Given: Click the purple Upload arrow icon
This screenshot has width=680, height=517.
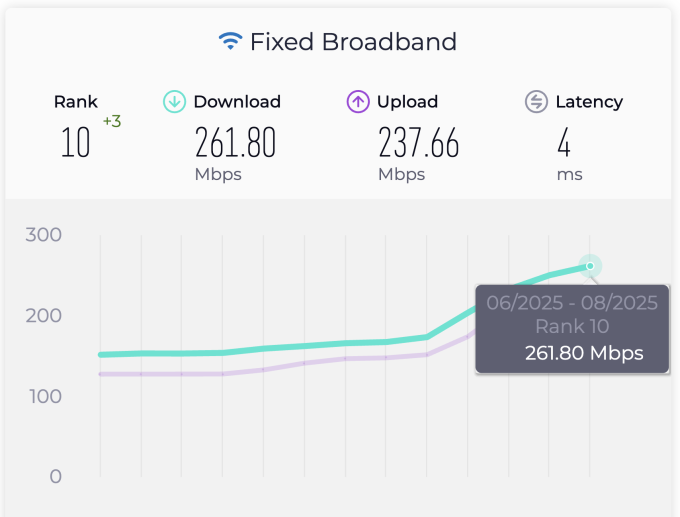Looking at the screenshot, I should (358, 101).
